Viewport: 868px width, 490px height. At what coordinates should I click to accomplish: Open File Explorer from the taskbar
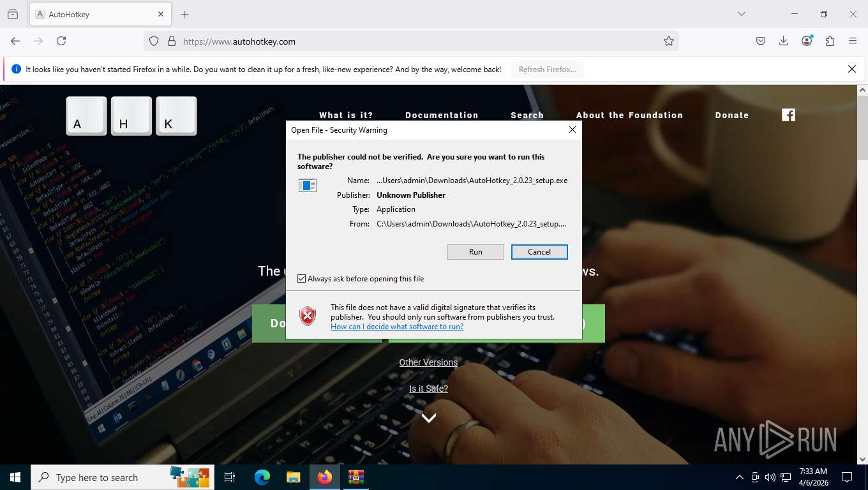point(293,477)
